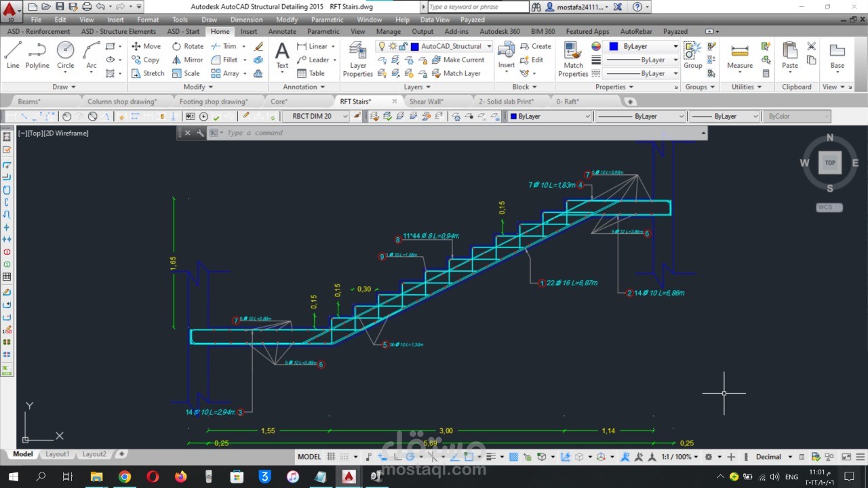Click the Erase tool icon
868x488 pixels.
pos(258,46)
